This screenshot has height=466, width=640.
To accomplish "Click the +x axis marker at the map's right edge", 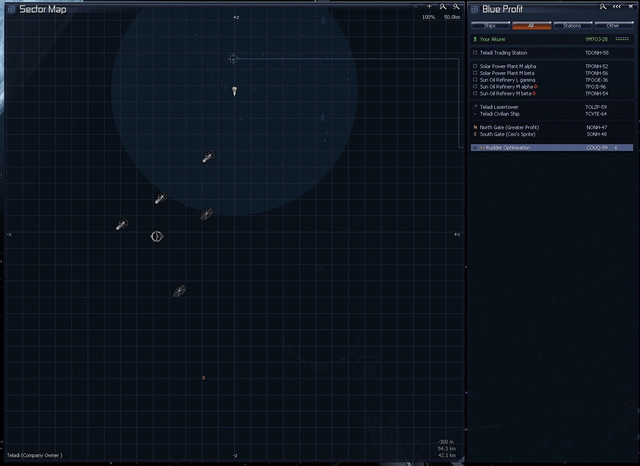I will pyautogui.click(x=457, y=235).
